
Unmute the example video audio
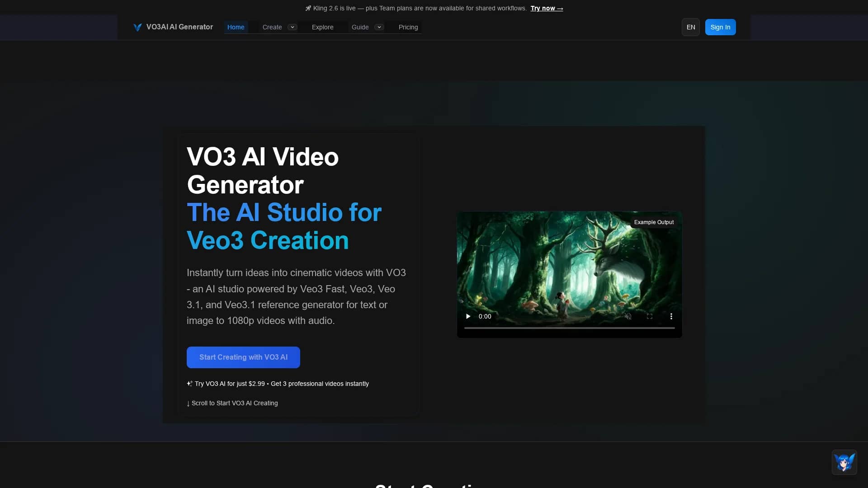(628, 316)
